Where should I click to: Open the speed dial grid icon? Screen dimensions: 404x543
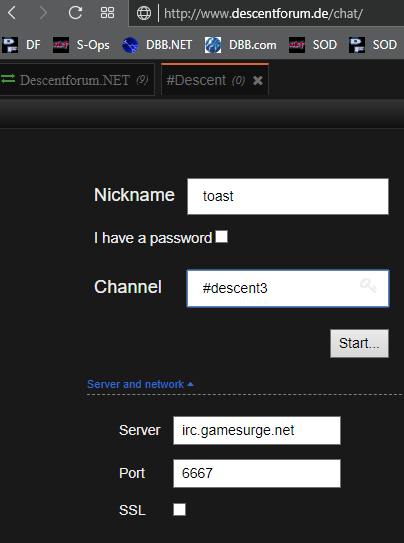tap(107, 13)
